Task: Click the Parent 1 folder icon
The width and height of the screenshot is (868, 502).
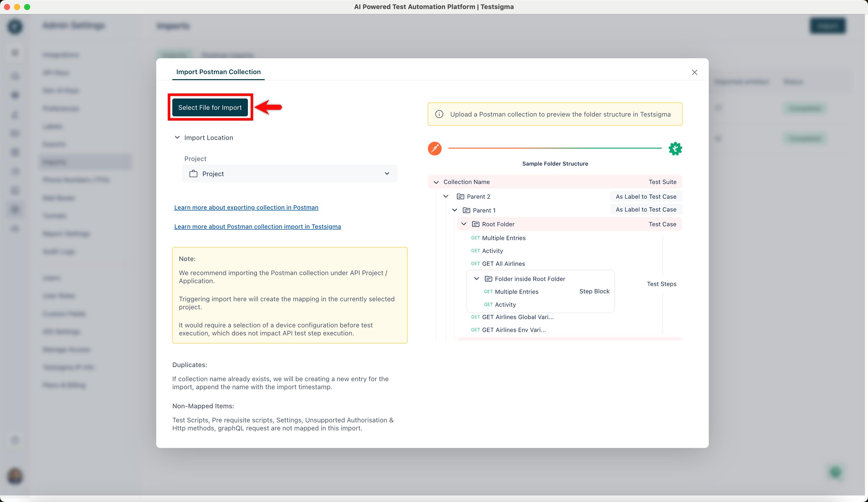Action: click(x=466, y=210)
